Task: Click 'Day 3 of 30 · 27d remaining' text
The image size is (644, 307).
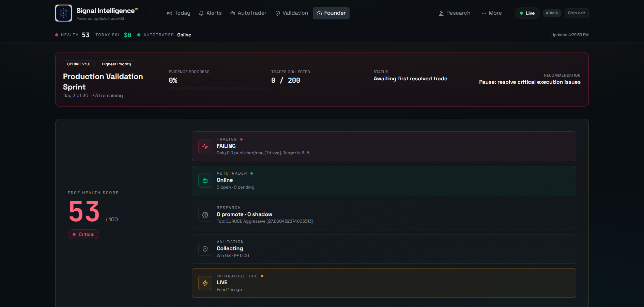Action: (x=93, y=96)
